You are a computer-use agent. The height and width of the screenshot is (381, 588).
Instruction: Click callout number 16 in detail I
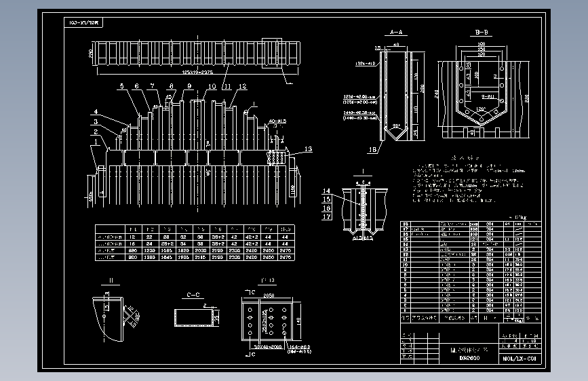point(326,208)
